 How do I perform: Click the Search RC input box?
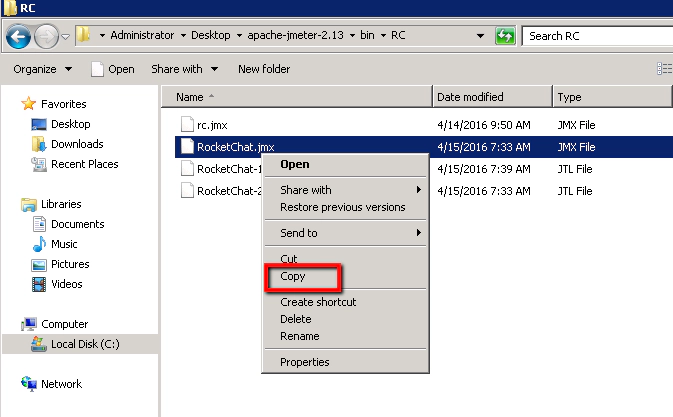click(x=597, y=36)
